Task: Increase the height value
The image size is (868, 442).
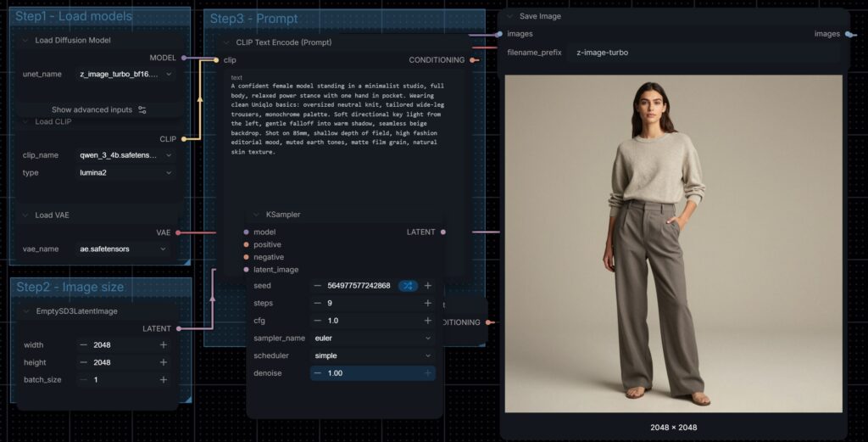Action: [164, 363]
